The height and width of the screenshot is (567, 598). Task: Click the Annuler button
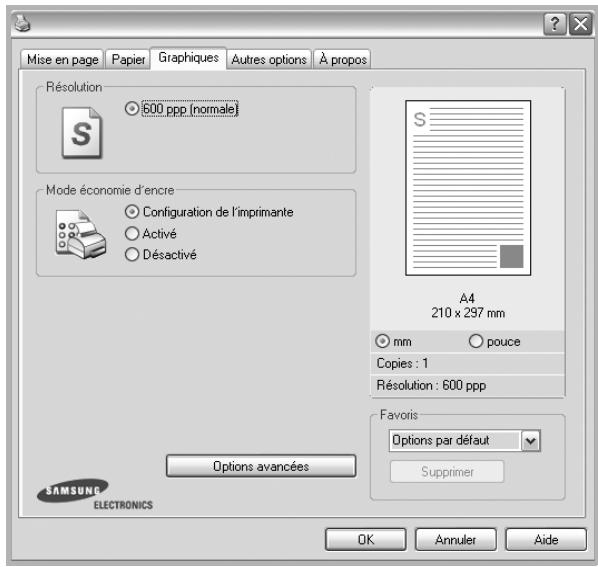[x=455, y=540]
